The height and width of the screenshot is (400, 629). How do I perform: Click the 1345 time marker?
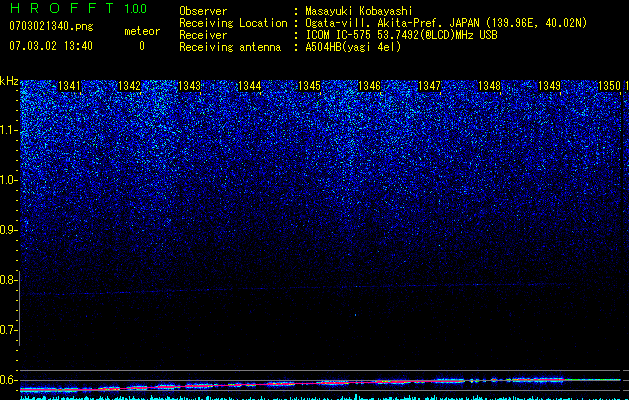(x=310, y=86)
